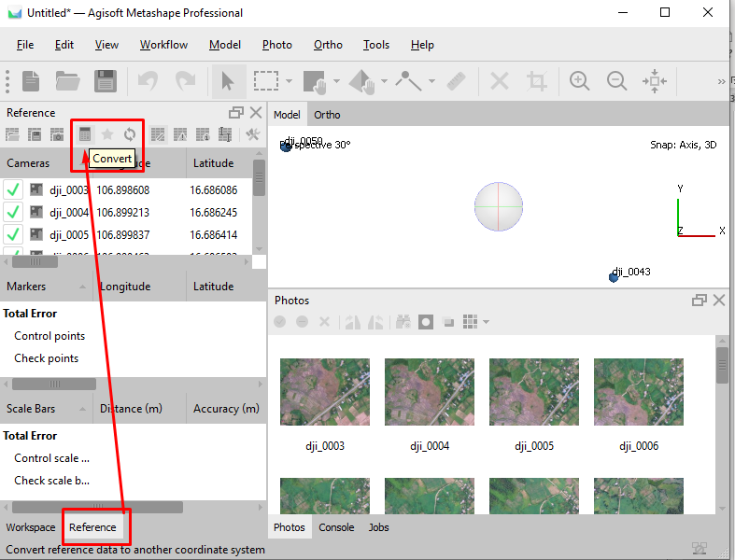Viewport: 735px width, 560px height.
Task: Switch to the Ortho view tab
Action: [x=327, y=115]
